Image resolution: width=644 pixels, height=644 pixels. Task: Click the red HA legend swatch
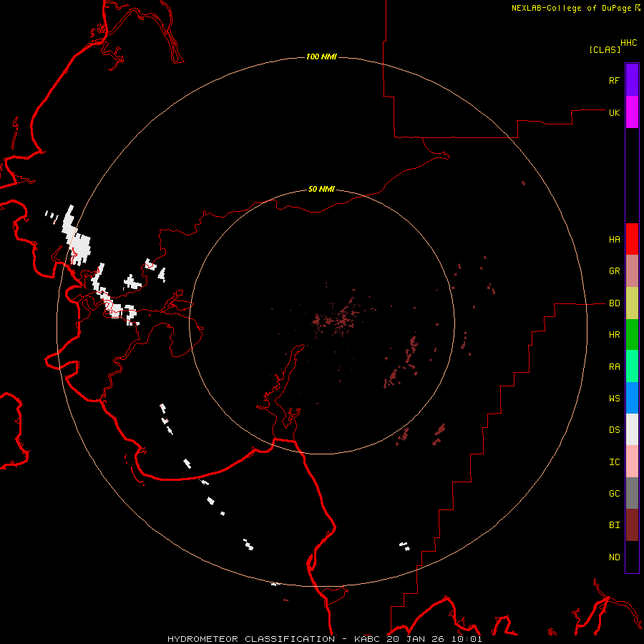point(632,239)
